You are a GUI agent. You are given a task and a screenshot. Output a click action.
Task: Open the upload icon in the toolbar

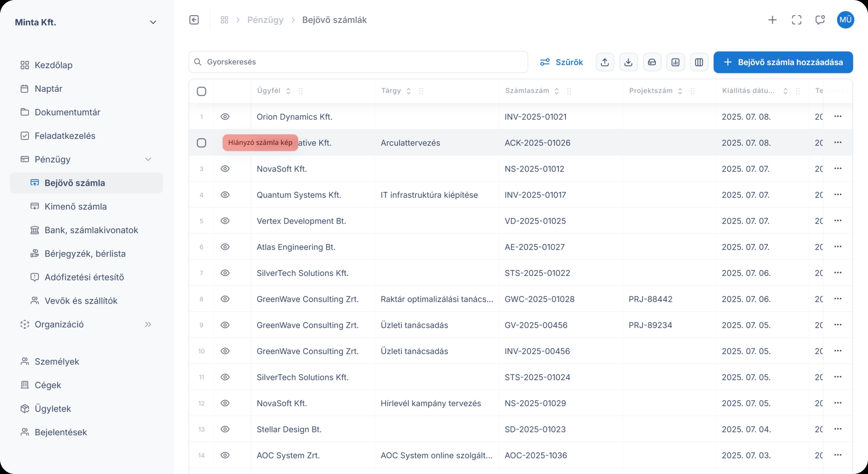coord(605,62)
